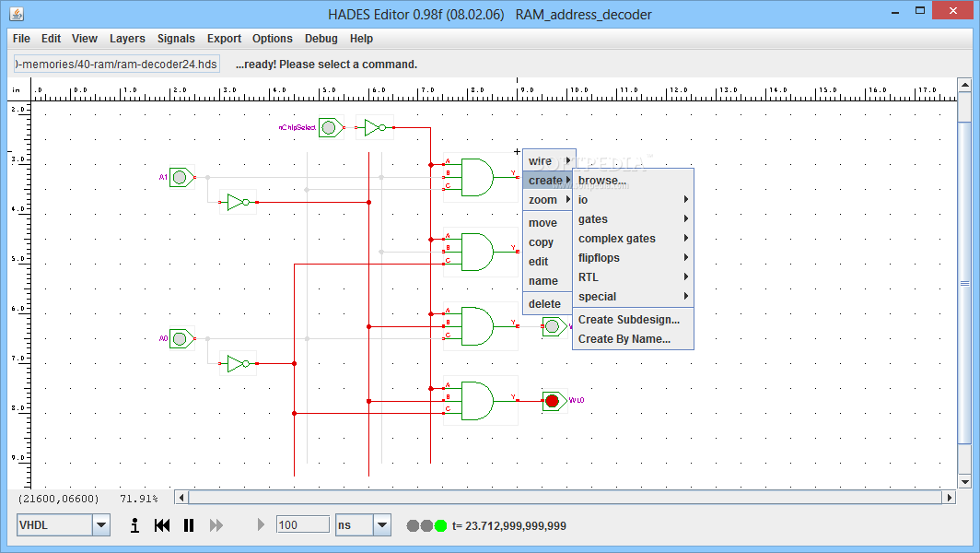Select the second AND gate from top

pos(480,253)
